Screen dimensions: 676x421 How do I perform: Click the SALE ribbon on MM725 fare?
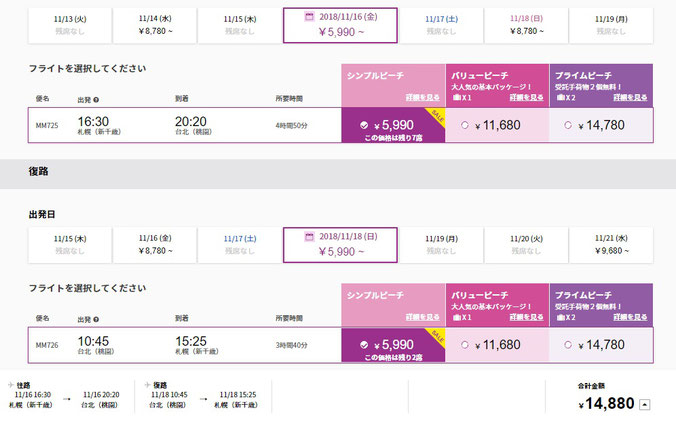point(436,116)
